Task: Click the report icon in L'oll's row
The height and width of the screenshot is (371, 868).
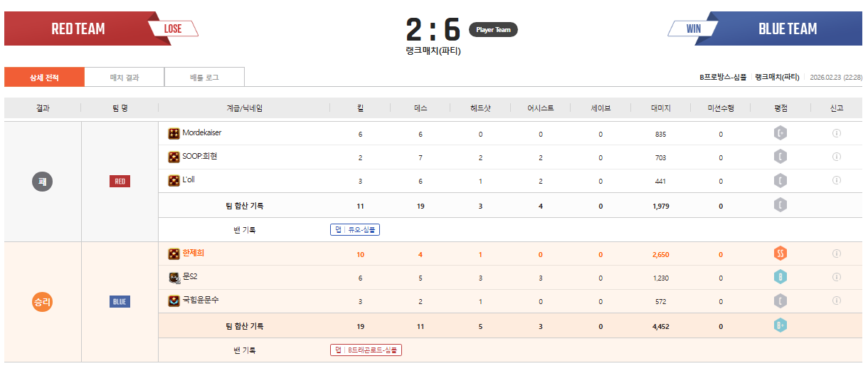Action: click(x=837, y=181)
